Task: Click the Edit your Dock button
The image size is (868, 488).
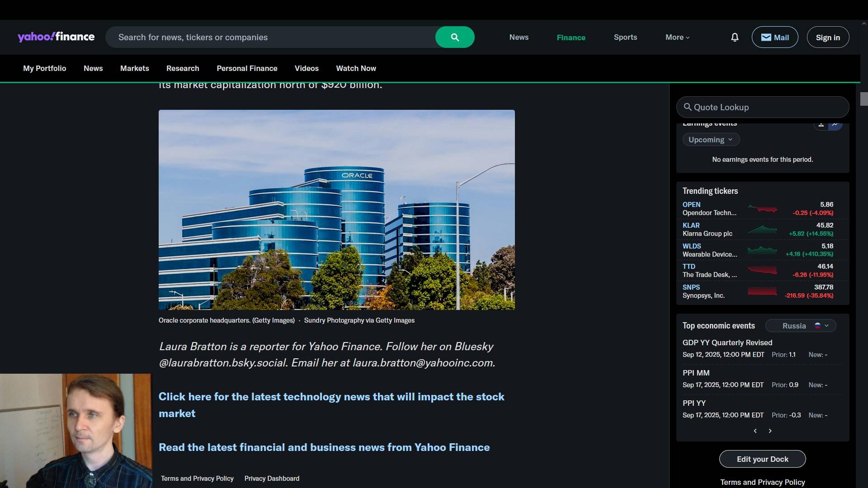Action: click(762, 459)
